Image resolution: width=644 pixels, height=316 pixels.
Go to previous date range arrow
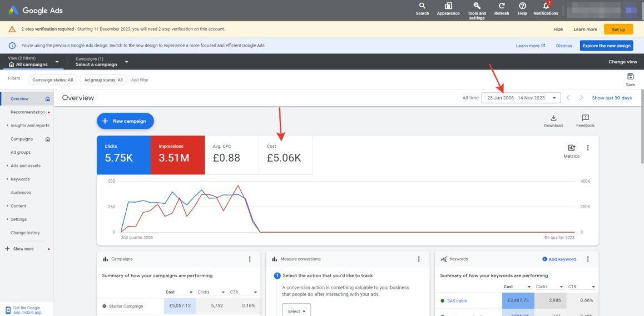click(x=568, y=98)
